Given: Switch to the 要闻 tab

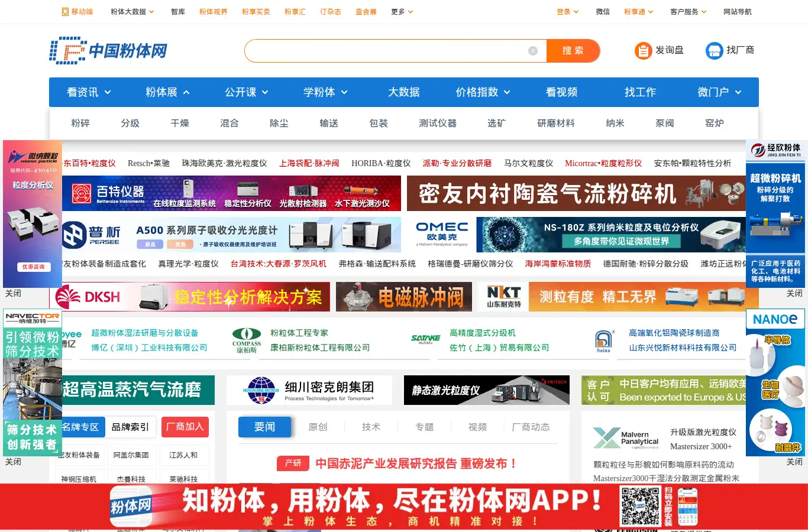Looking at the screenshot, I should click(x=264, y=427).
